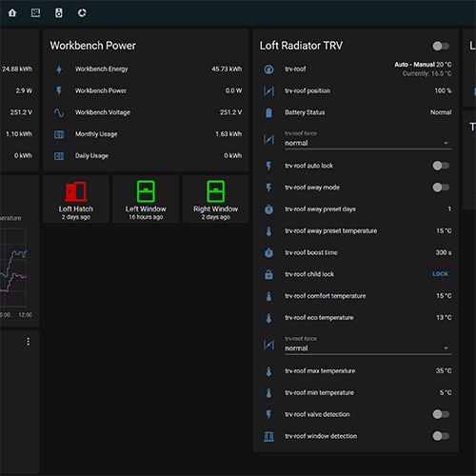Expand the first trv-roof force dropdown
The height and width of the screenshot is (476, 476).
(367, 140)
